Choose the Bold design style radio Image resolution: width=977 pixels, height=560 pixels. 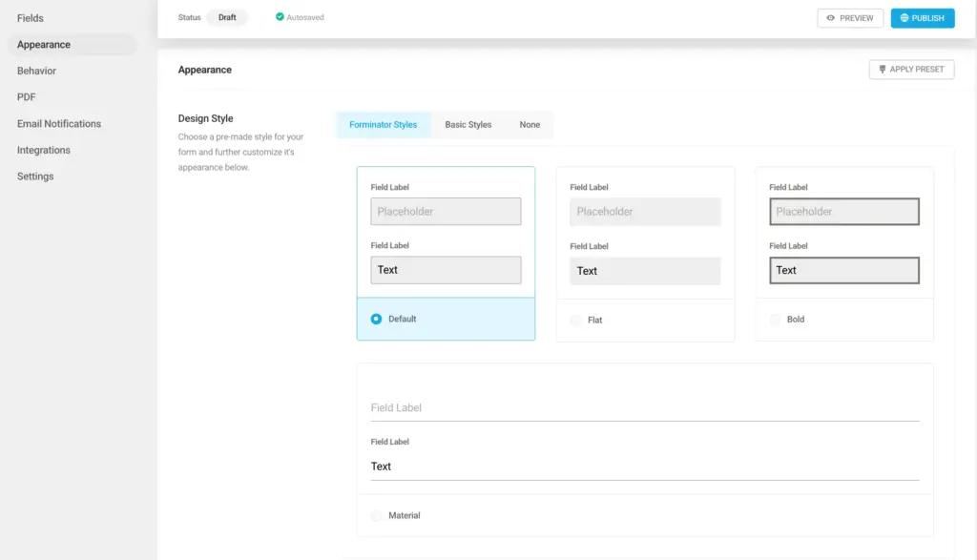[775, 320]
